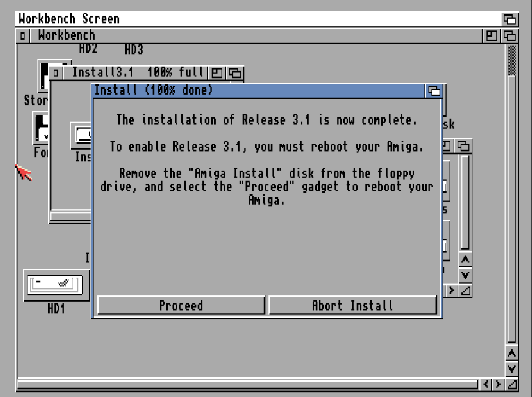Click the Install3.1 window zoom gadget
The image size is (532, 397).
[216, 73]
